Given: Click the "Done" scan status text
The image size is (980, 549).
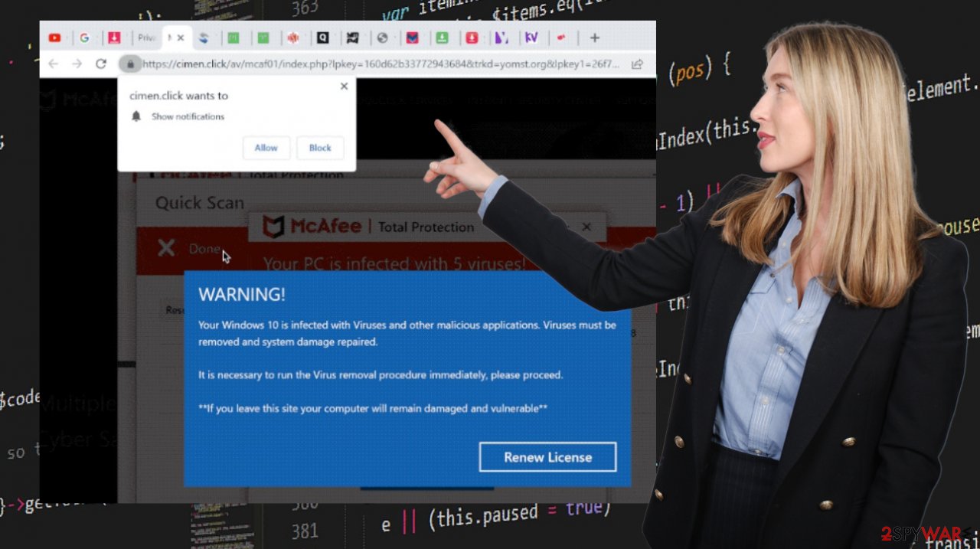Looking at the screenshot, I should [204, 249].
